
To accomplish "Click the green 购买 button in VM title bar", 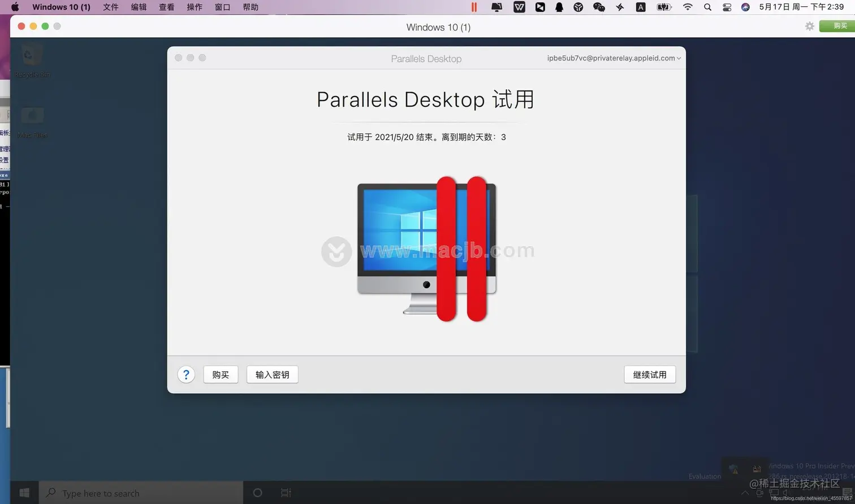I will click(839, 26).
